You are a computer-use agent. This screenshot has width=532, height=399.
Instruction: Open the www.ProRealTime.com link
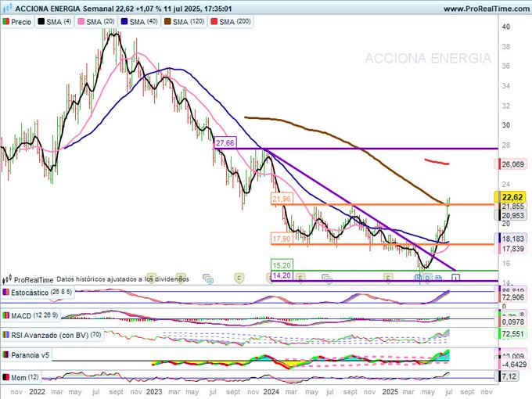click(x=487, y=9)
